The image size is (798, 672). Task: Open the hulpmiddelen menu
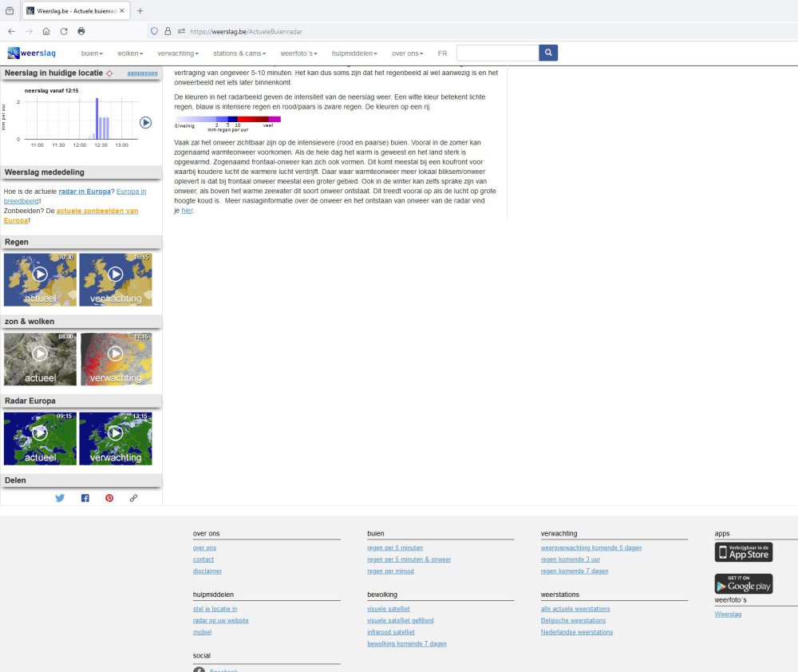tap(354, 53)
